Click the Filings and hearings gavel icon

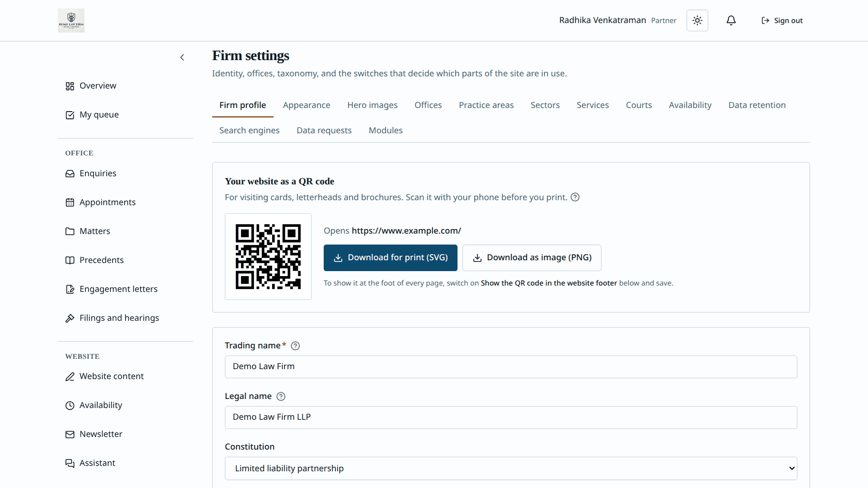tap(70, 318)
